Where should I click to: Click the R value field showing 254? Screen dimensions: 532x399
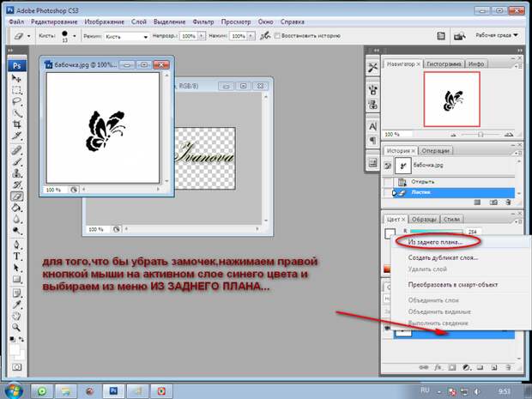(x=474, y=232)
